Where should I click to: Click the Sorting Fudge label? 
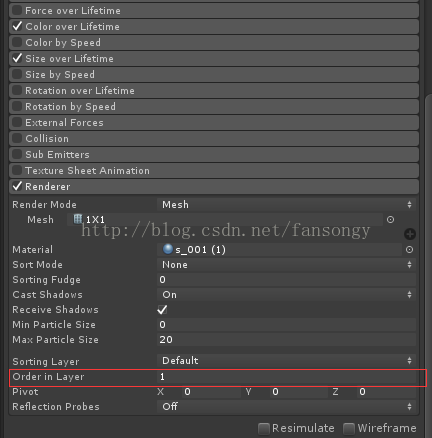point(46,280)
